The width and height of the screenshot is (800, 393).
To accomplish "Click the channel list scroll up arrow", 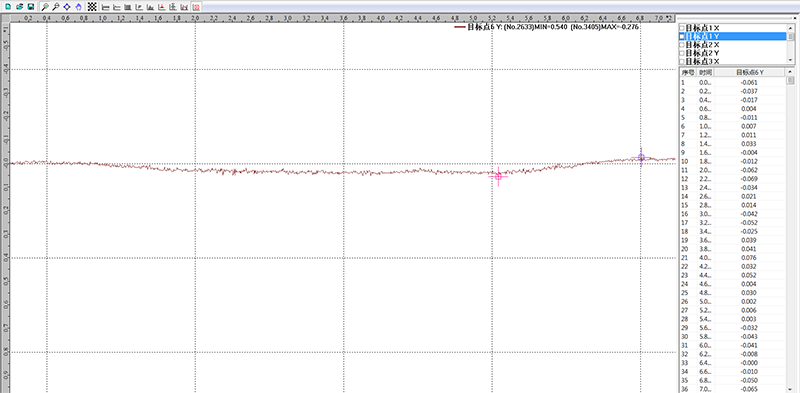I will 791,28.
